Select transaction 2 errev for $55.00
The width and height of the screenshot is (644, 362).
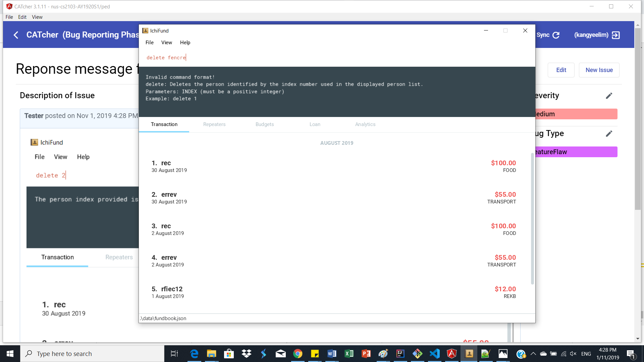[x=334, y=198]
